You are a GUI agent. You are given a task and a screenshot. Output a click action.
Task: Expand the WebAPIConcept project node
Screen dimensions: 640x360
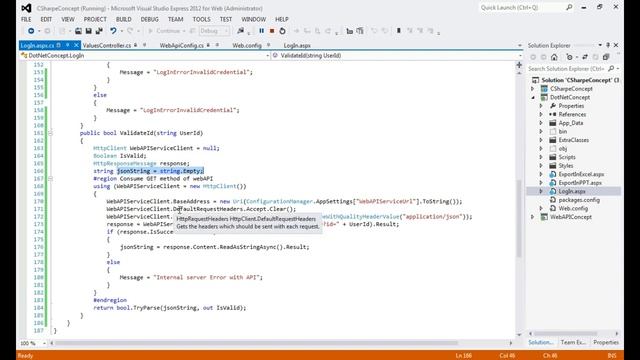533,217
